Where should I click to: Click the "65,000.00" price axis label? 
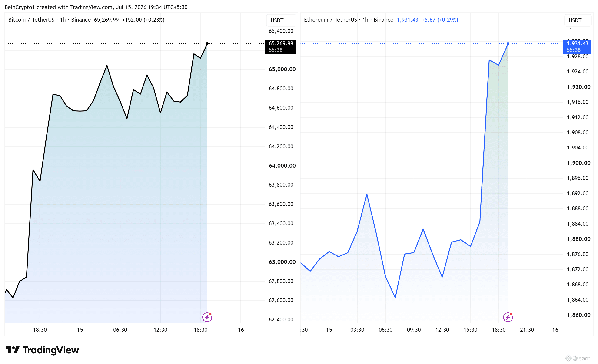coord(282,69)
